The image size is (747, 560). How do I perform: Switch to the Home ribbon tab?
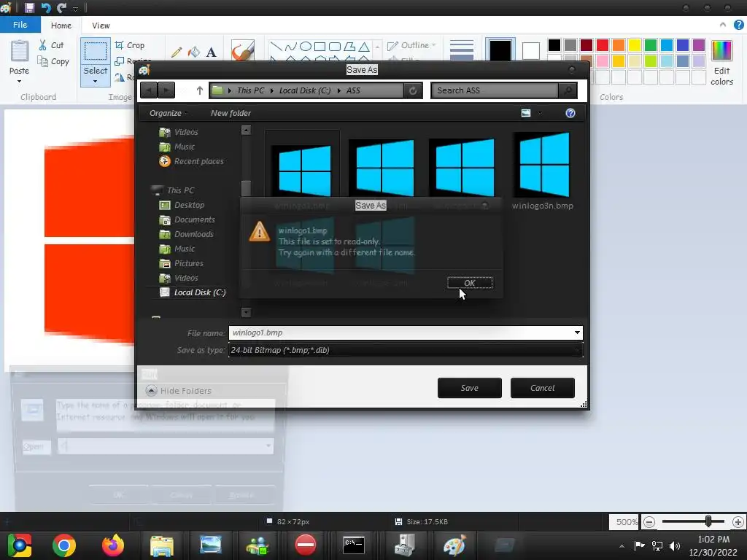[x=61, y=26]
